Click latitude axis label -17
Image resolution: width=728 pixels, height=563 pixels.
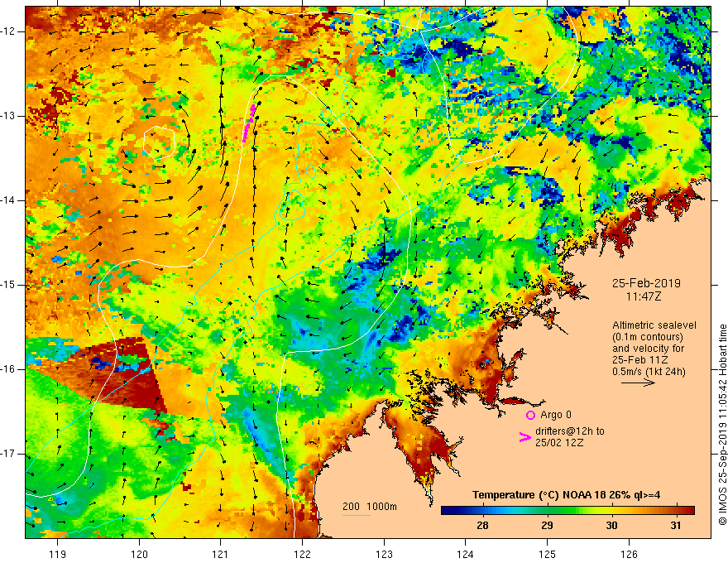click(x=8, y=454)
